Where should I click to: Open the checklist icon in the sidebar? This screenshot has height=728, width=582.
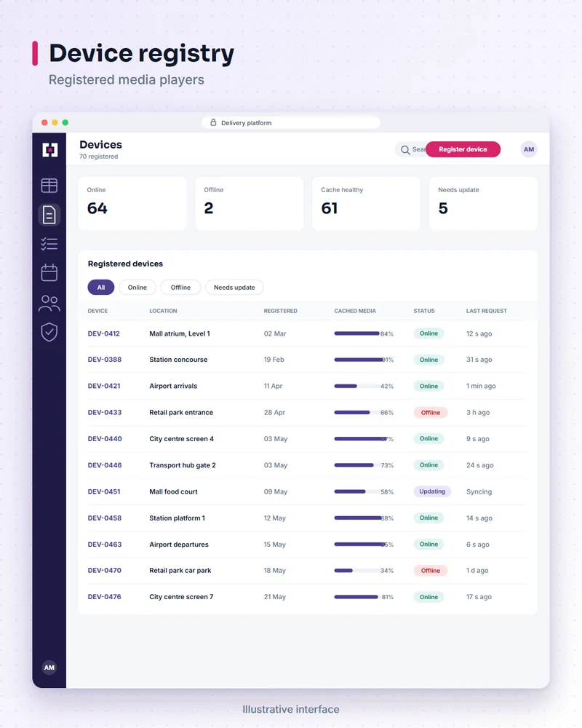click(x=49, y=244)
